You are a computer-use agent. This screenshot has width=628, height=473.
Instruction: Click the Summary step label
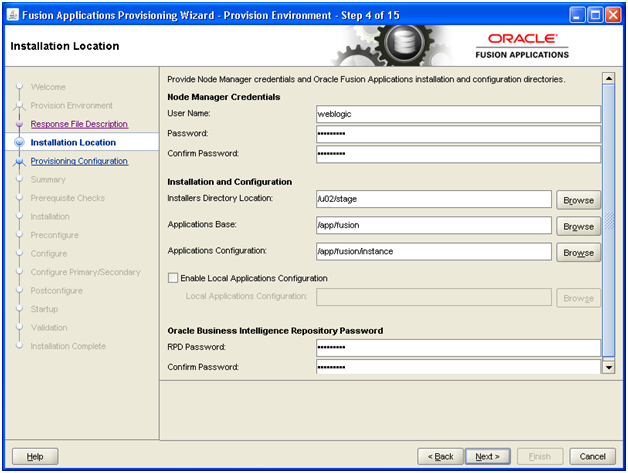click(x=48, y=179)
